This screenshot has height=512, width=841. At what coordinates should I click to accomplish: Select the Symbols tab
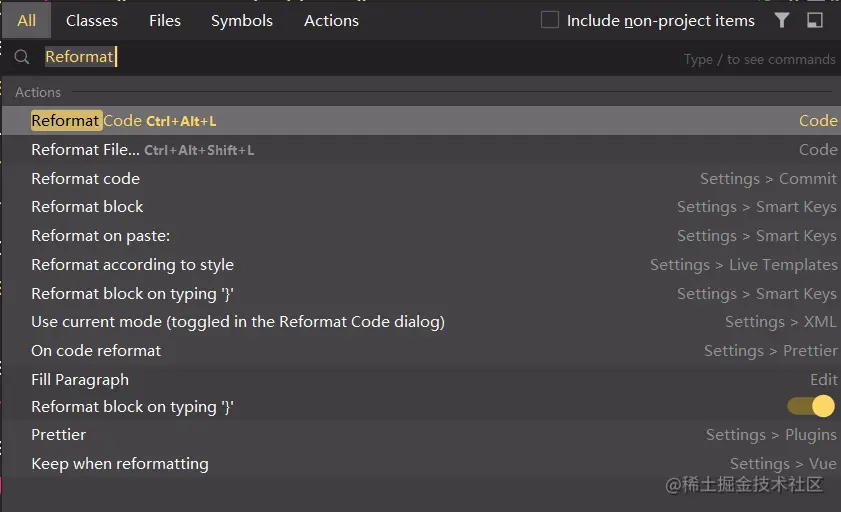242,20
